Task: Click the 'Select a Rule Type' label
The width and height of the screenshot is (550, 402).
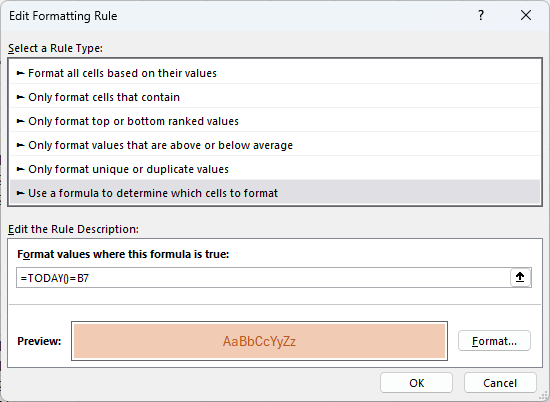Action: click(x=55, y=48)
